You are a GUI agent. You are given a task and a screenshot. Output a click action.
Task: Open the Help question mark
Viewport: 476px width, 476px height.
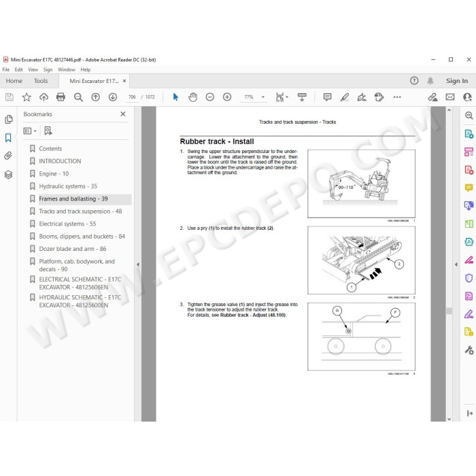[414, 81]
